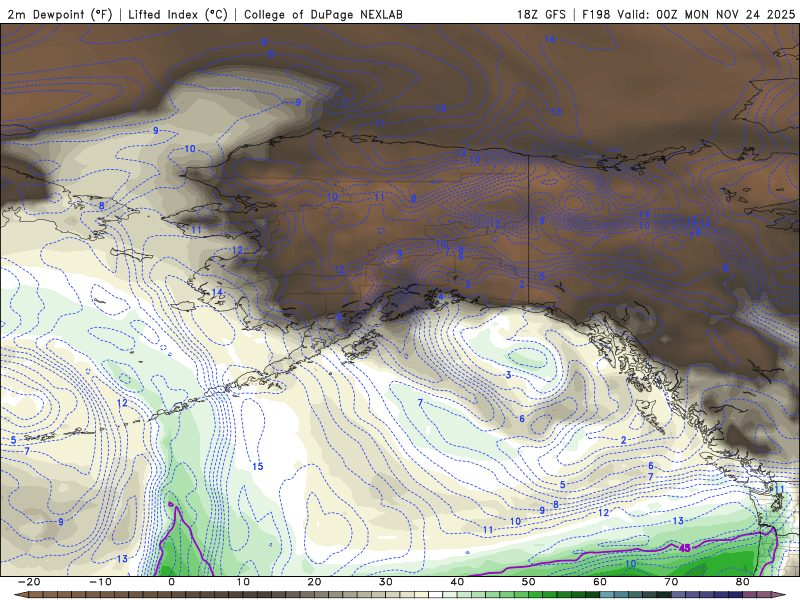This screenshot has height=600, width=800.
Task: Click the color bar's "50" tick label
Action: tap(529, 582)
